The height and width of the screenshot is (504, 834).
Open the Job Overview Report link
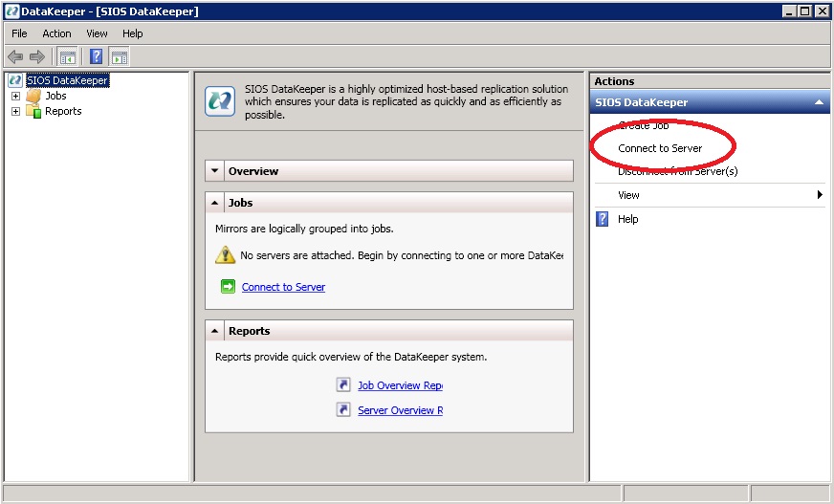tap(400, 385)
